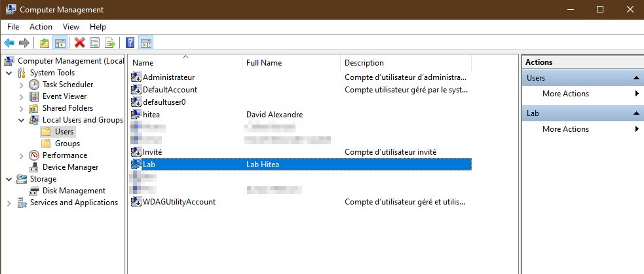Click the Back arrow toolbar icon
The height and width of the screenshot is (274, 644).
pos(9,43)
